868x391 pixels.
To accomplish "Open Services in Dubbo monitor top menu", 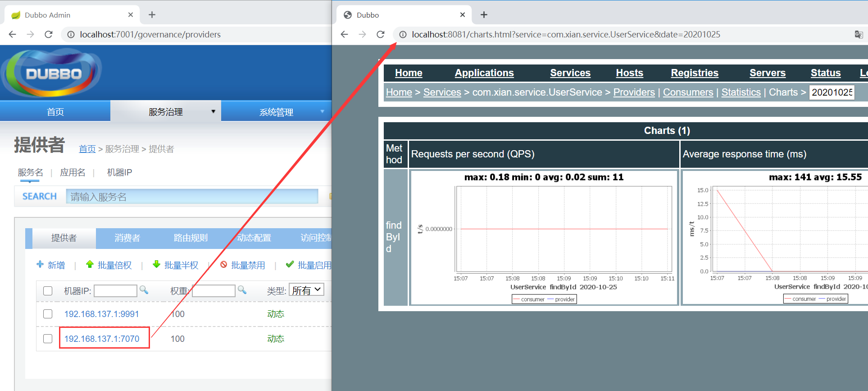I will coord(570,73).
